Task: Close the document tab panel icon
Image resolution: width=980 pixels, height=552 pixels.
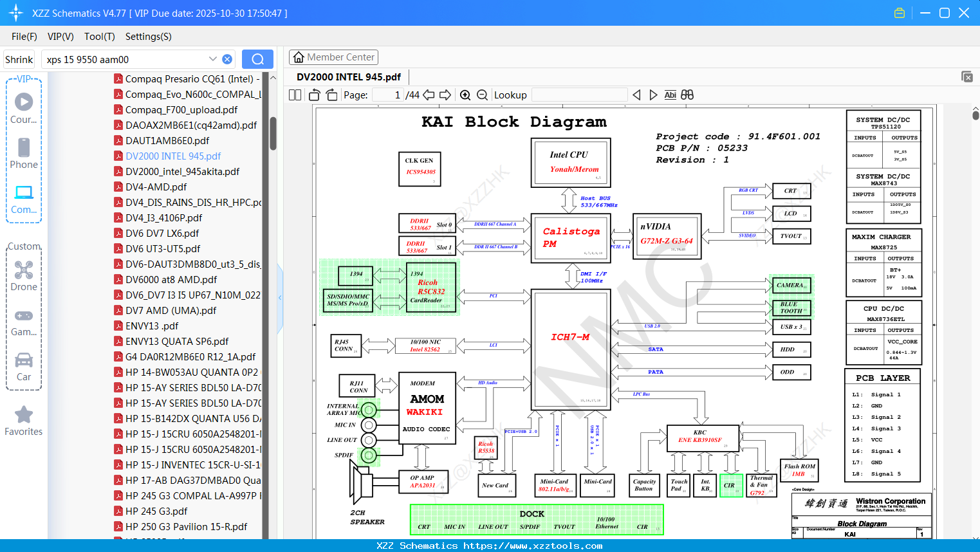Action: point(967,77)
